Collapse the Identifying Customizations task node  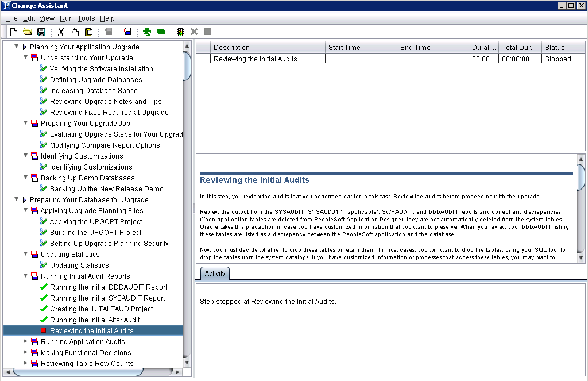point(25,155)
